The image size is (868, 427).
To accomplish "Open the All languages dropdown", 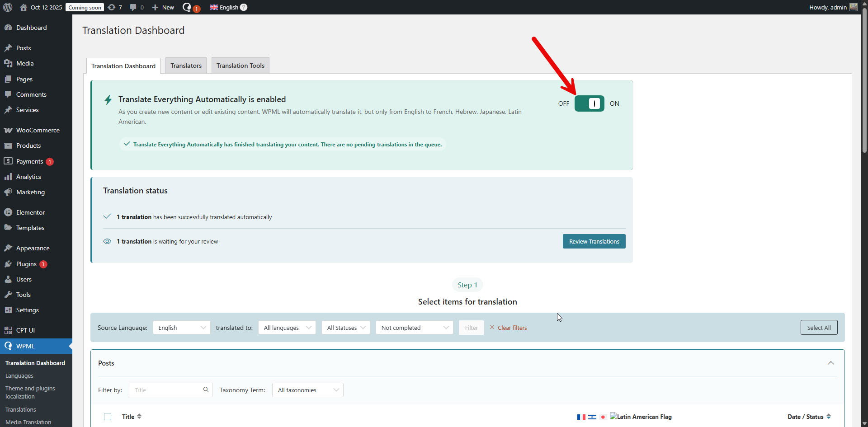I will pyautogui.click(x=287, y=328).
